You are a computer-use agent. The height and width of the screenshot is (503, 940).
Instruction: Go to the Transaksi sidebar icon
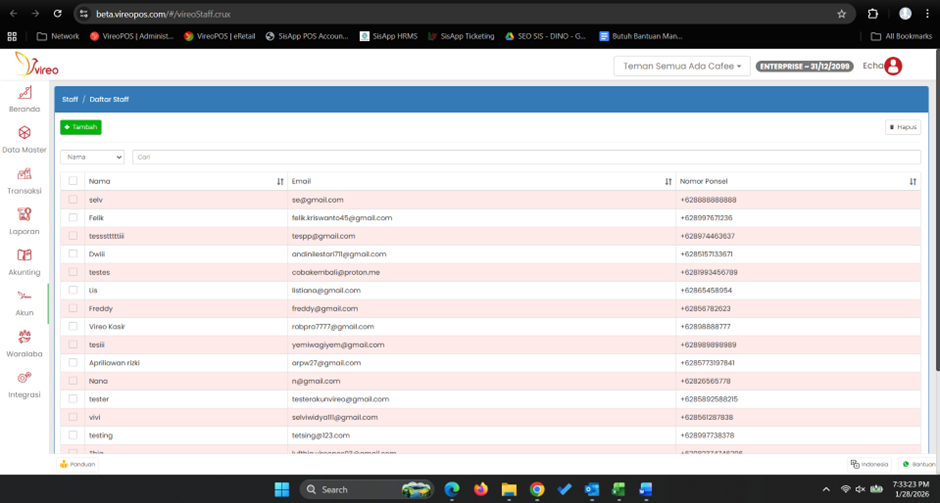click(24, 174)
